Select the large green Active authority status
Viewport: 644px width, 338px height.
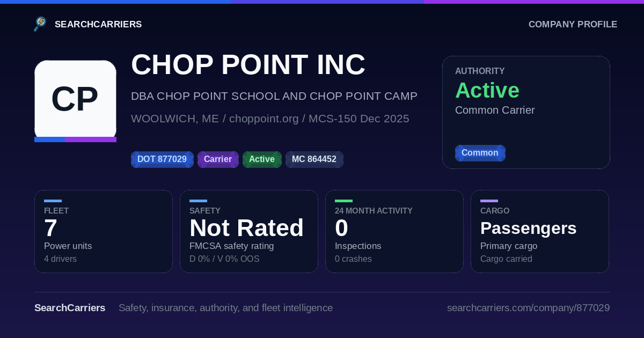click(x=487, y=90)
